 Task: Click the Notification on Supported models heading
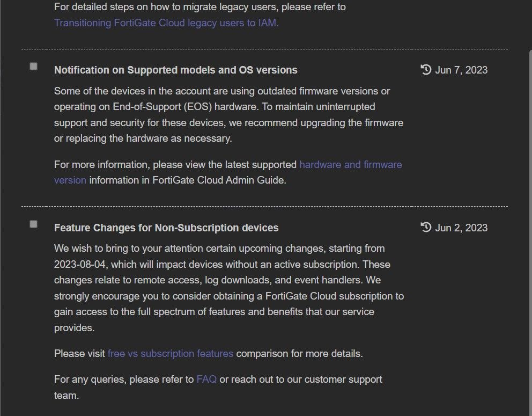(x=175, y=70)
